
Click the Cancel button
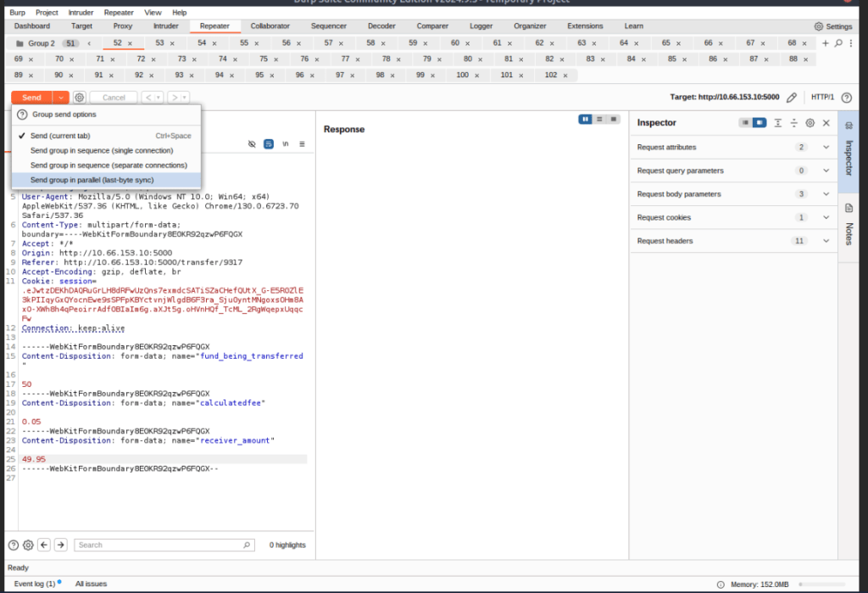(114, 98)
